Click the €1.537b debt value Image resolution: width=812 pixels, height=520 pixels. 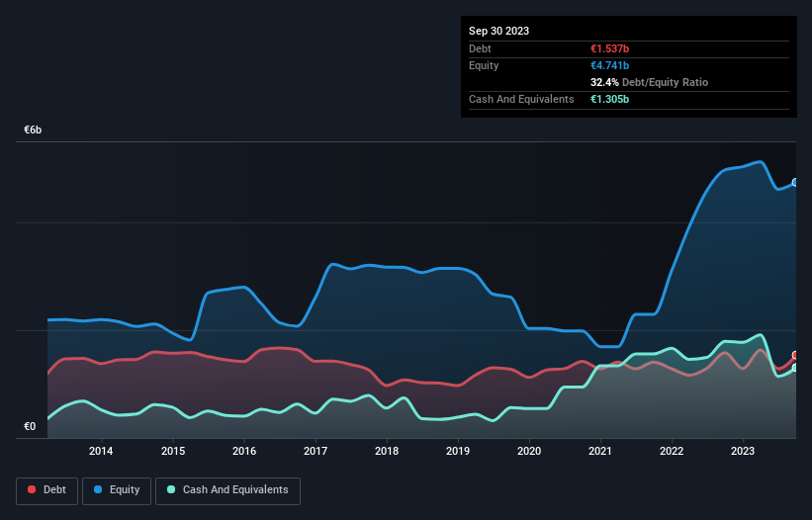(609, 48)
